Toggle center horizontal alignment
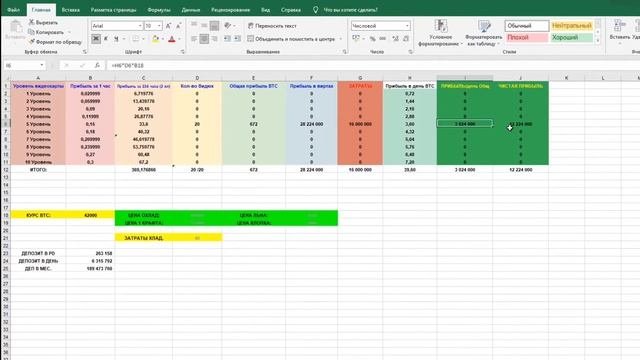Screen dimensions: 640x360 (204, 39)
